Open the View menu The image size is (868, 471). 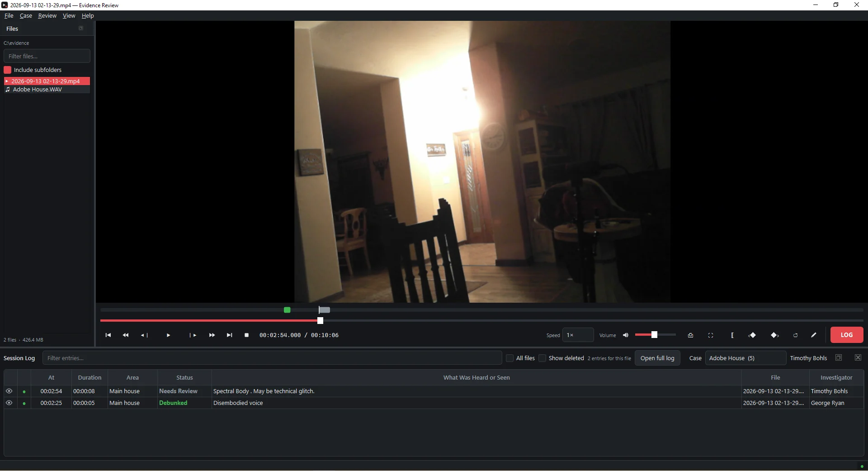(x=69, y=15)
